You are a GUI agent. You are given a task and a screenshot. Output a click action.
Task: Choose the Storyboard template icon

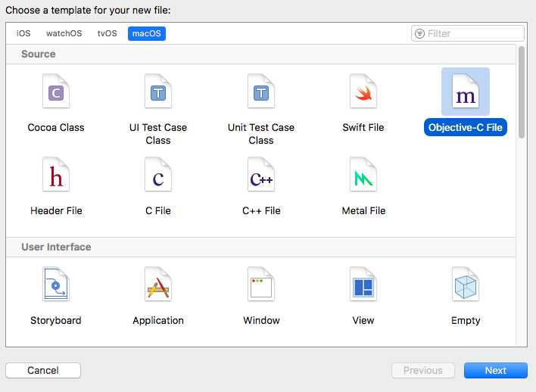56,284
